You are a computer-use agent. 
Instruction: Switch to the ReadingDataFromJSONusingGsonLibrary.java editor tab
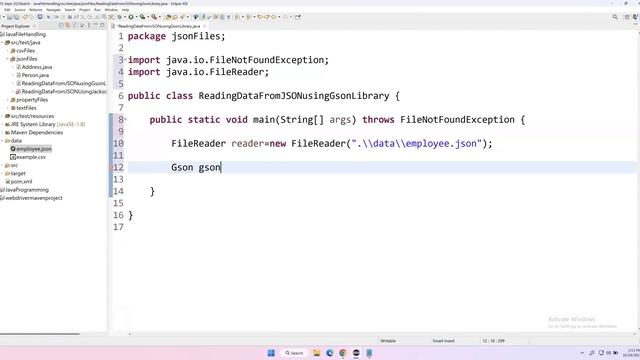[158, 26]
